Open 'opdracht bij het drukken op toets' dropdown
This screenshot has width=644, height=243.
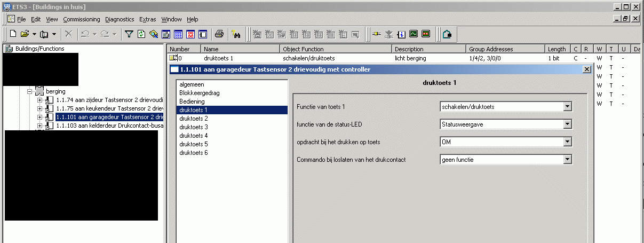coord(567,142)
